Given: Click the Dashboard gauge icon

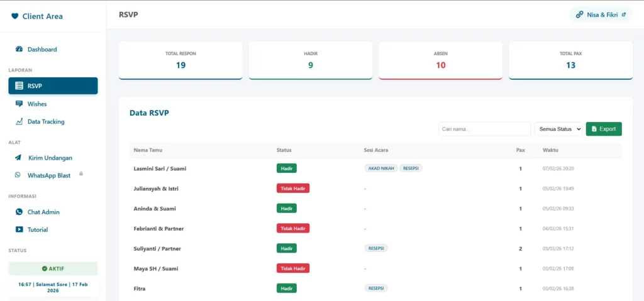Looking at the screenshot, I should coord(19,49).
